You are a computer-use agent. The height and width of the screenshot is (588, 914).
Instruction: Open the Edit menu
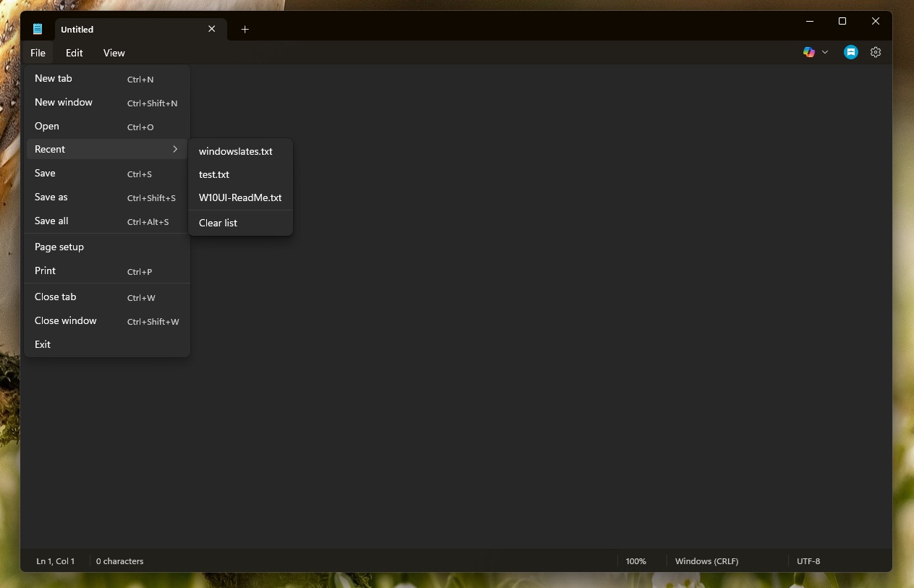tap(74, 52)
